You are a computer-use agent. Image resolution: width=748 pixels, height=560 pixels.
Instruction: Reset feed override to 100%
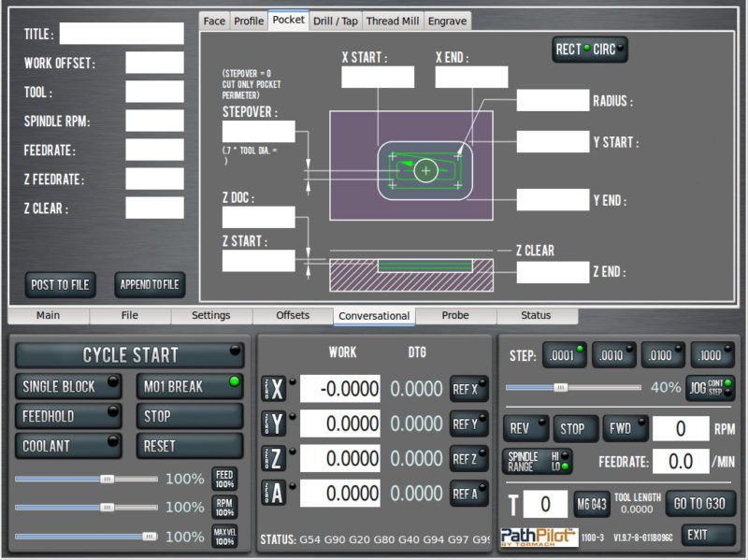(x=224, y=479)
